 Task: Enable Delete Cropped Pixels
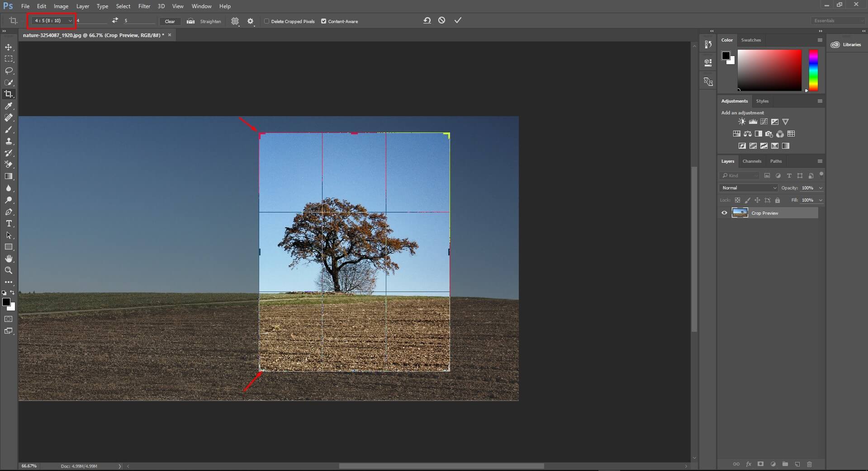coord(268,21)
